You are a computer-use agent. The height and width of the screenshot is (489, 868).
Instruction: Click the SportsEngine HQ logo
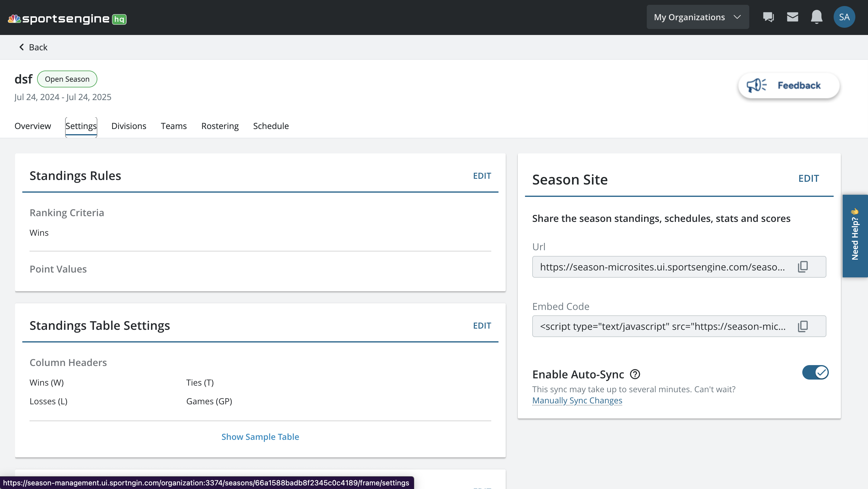click(x=67, y=19)
